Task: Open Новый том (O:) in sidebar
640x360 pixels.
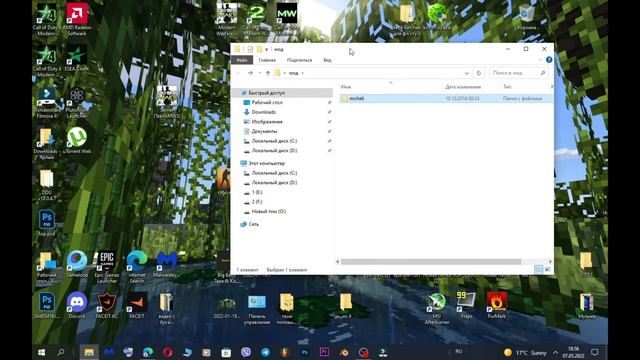Action: point(268,211)
